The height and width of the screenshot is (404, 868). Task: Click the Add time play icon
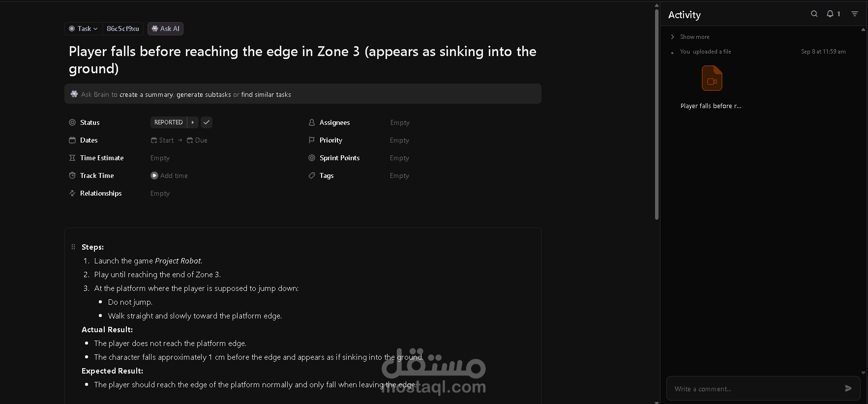[154, 175]
